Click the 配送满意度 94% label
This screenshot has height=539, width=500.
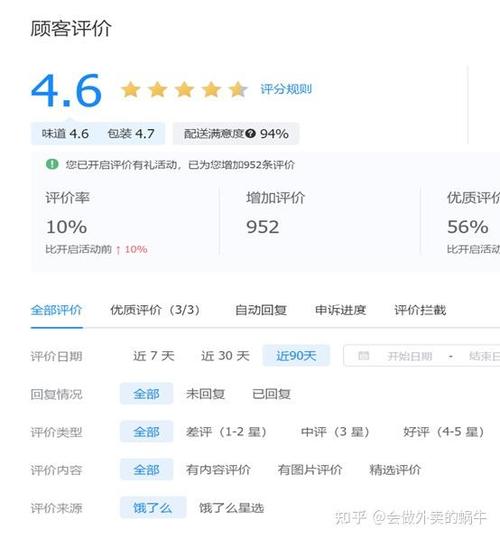point(236,133)
